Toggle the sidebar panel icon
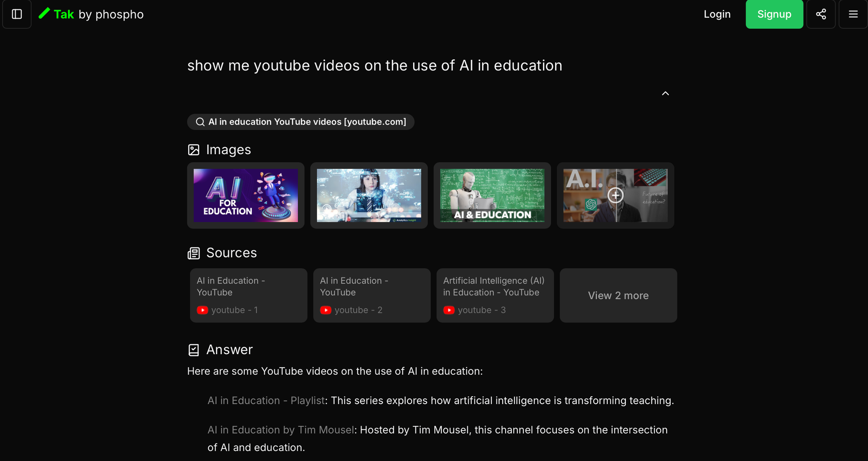868x461 pixels. (17, 14)
